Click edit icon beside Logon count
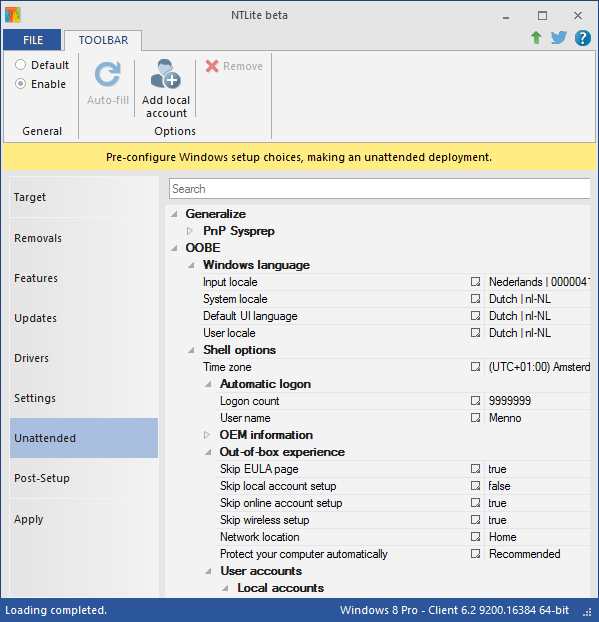 pyautogui.click(x=475, y=401)
